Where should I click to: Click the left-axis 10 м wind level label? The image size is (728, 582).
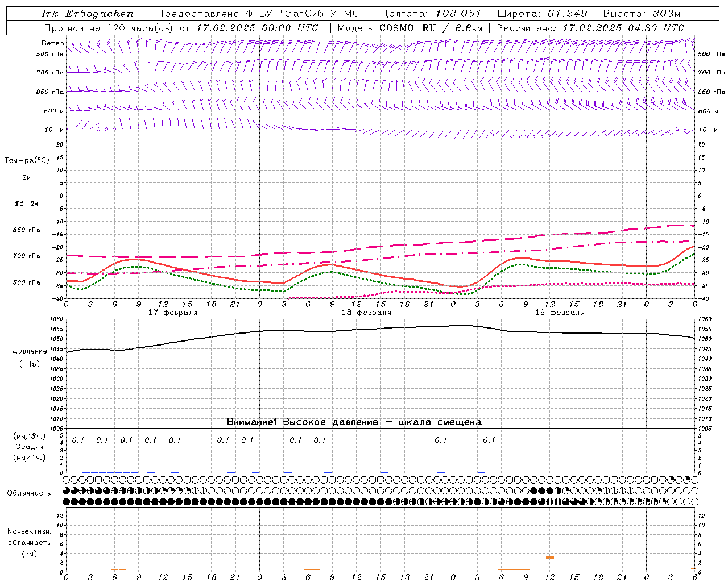coord(55,130)
